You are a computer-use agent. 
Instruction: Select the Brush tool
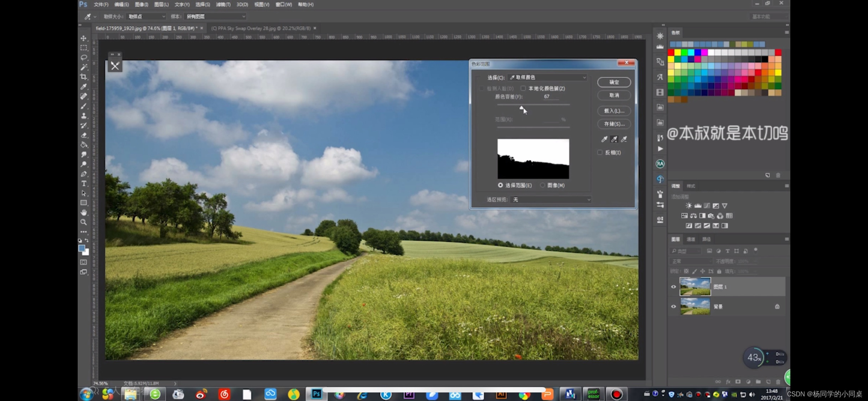[84, 106]
